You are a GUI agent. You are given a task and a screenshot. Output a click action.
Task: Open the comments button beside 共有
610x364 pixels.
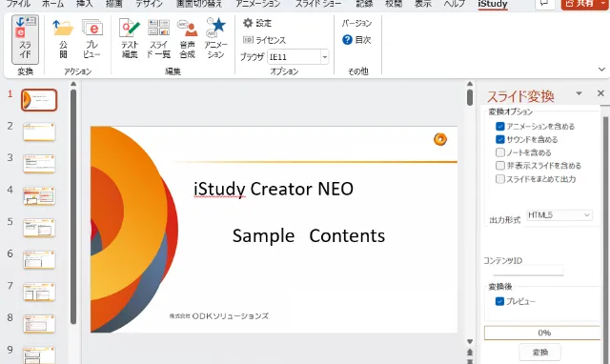tap(544, 4)
